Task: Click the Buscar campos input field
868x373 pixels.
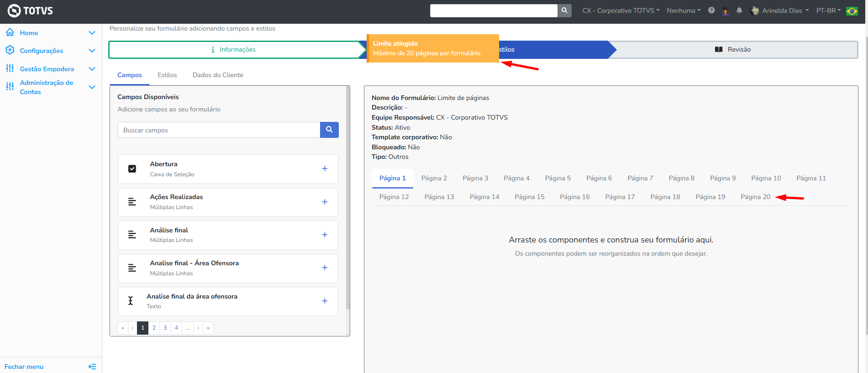Action: pyautogui.click(x=219, y=130)
